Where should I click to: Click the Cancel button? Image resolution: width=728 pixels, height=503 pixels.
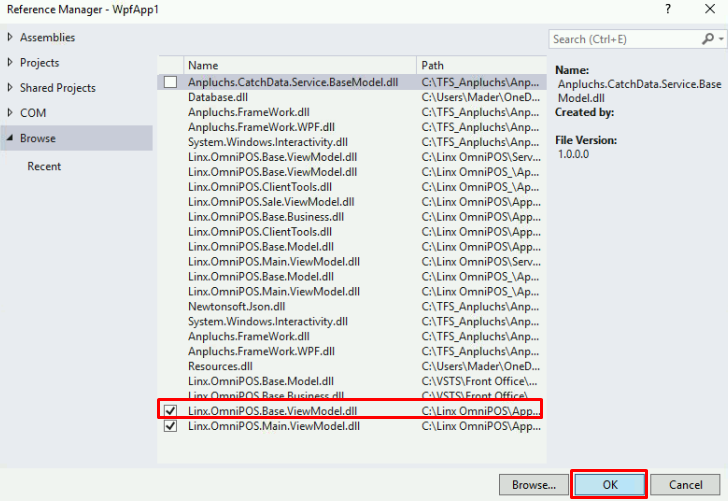pyautogui.click(x=685, y=485)
